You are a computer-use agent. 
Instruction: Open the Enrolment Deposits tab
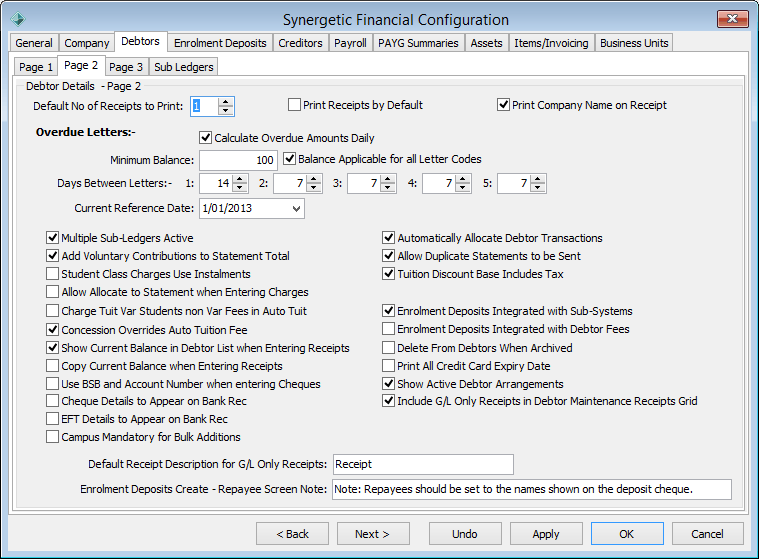point(220,43)
